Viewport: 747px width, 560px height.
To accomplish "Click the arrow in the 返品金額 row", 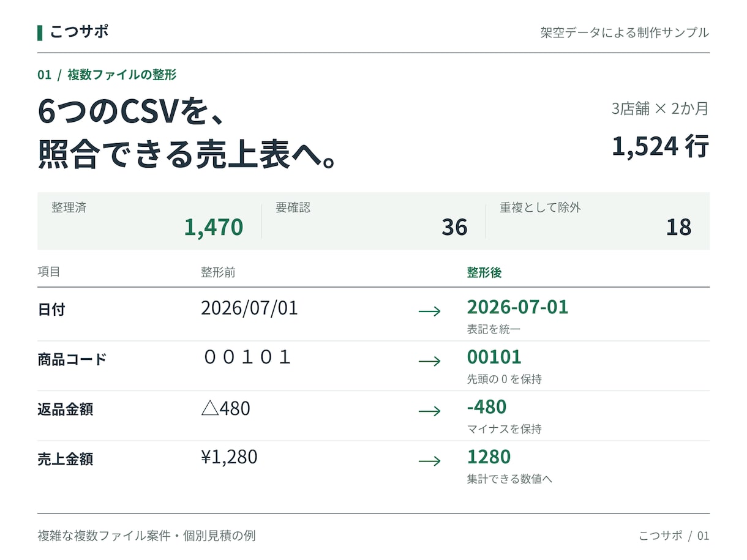I will point(429,411).
